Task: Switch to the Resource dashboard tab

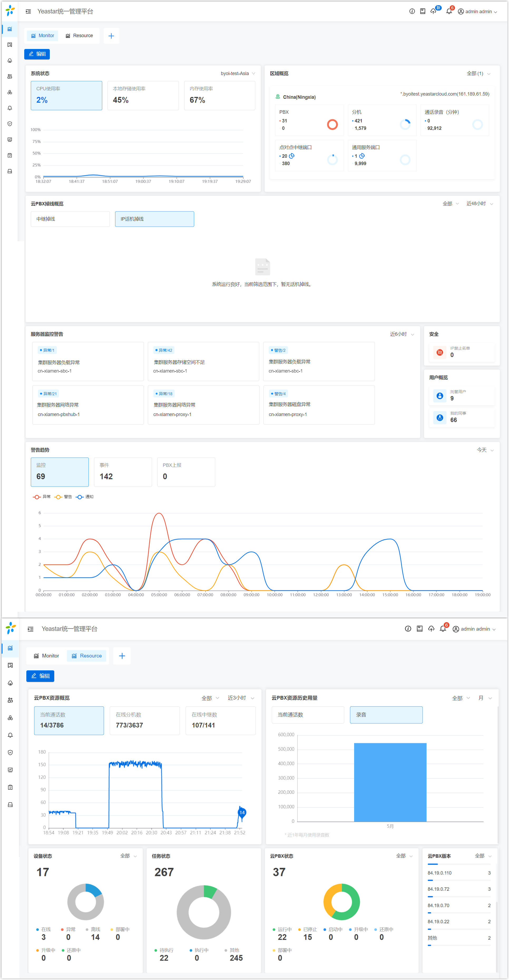Action: point(79,36)
